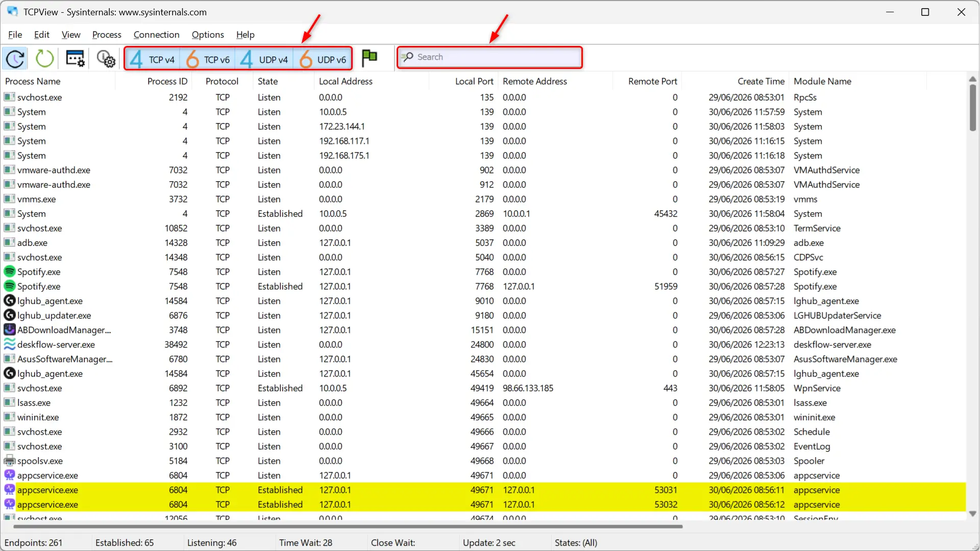Screen dimensions: 980x551
Task: Open the Process menu
Action: (x=107, y=35)
